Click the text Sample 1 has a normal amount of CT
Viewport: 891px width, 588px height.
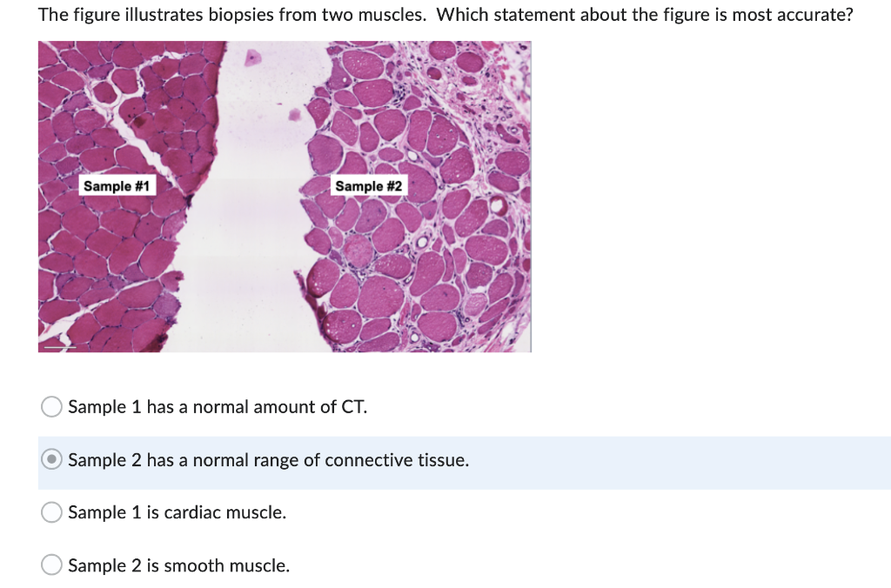pyautogui.click(x=218, y=406)
